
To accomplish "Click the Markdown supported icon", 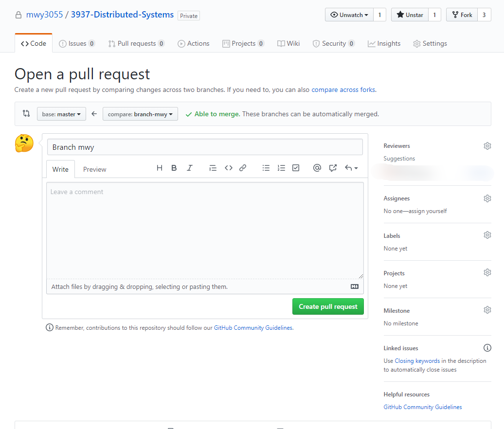I will pos(355,286).
